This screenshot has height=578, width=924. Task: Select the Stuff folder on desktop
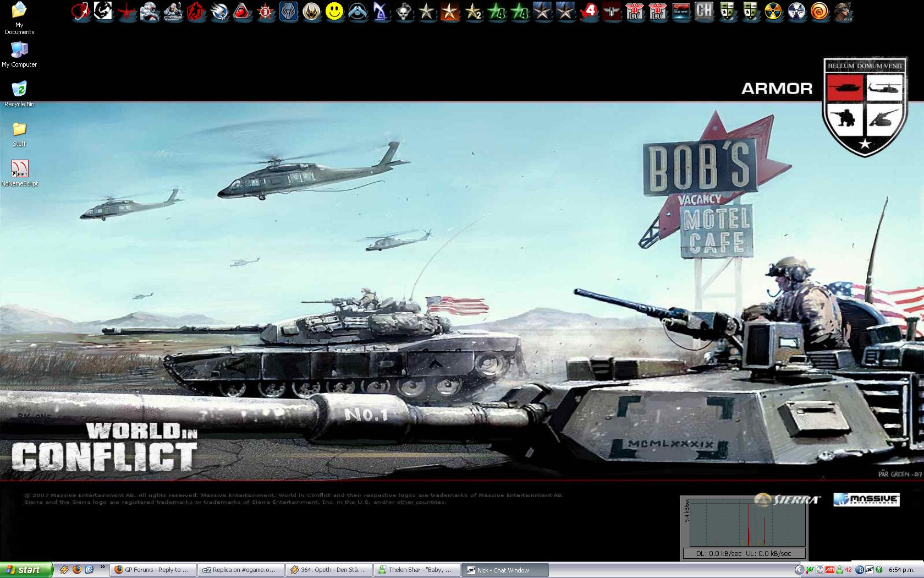click(x=19, y=134)
